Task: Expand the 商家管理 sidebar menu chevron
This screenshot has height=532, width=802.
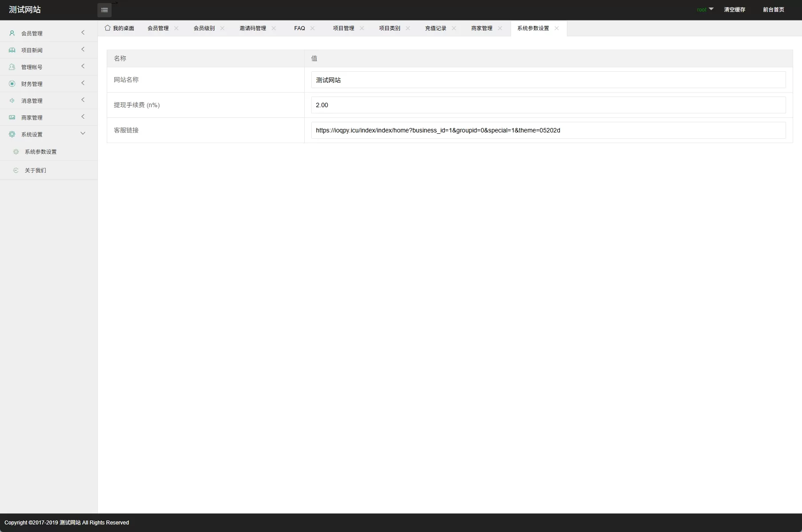Action: (83, 117)
